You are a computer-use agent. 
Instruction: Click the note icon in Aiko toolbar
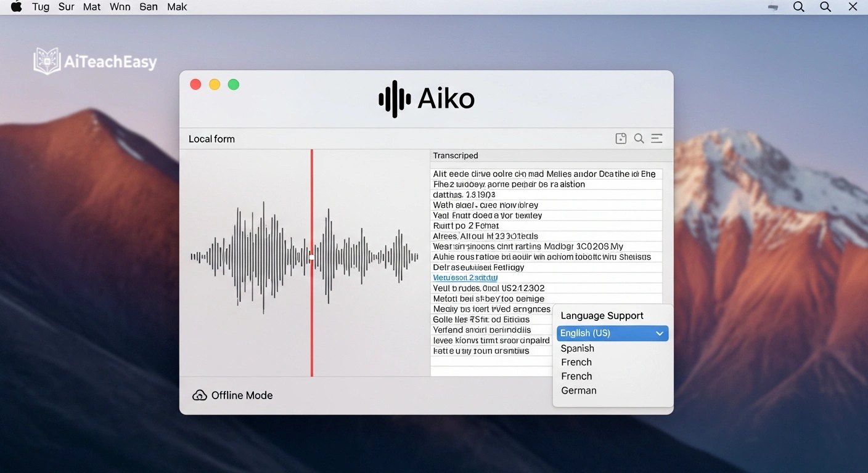(x=621, y=139)
